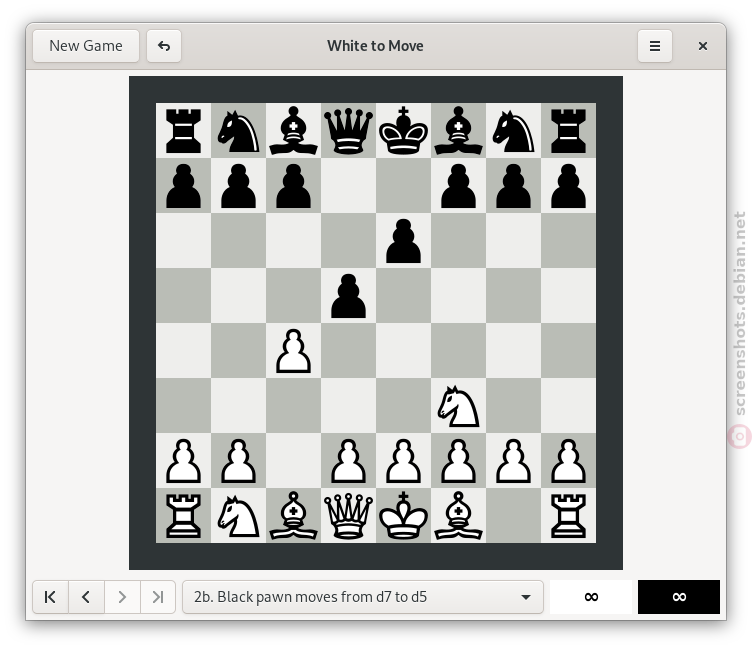Click the black bishop on c8
The width and height of the screenshot is (752, 649).
(294, 130)
